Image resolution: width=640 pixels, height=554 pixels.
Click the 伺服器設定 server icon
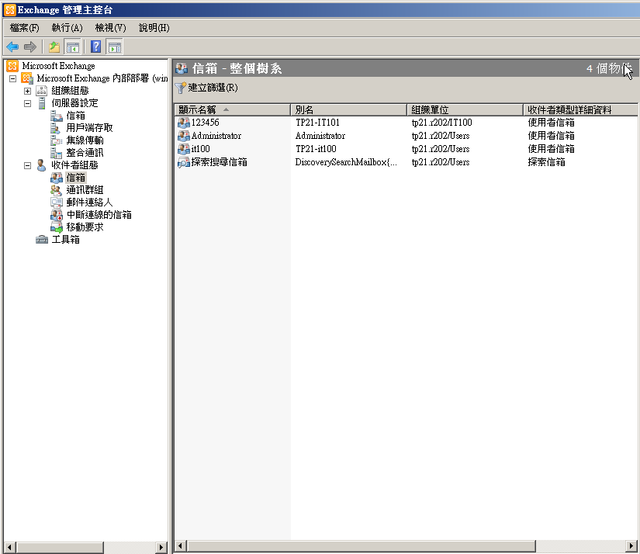click(42, 103)
